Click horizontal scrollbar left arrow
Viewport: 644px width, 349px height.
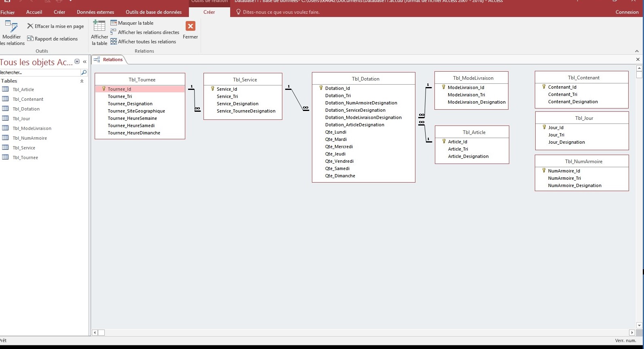coord(95,333)
